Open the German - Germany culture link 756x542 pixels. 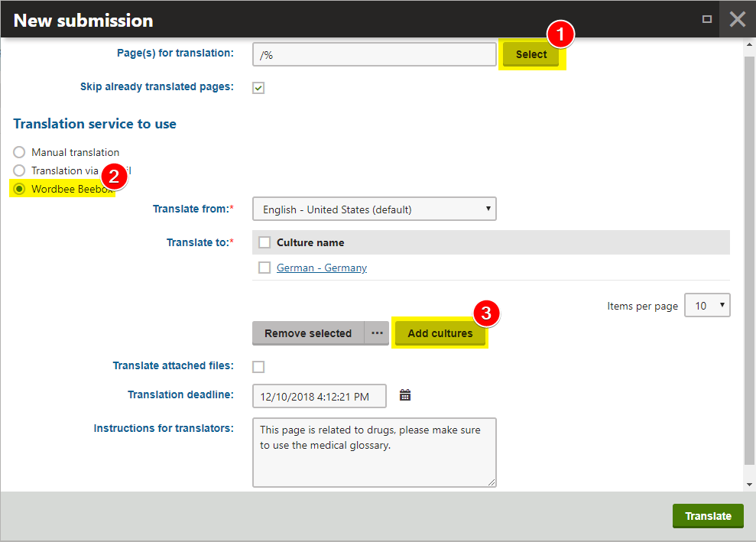coord(321,268)
